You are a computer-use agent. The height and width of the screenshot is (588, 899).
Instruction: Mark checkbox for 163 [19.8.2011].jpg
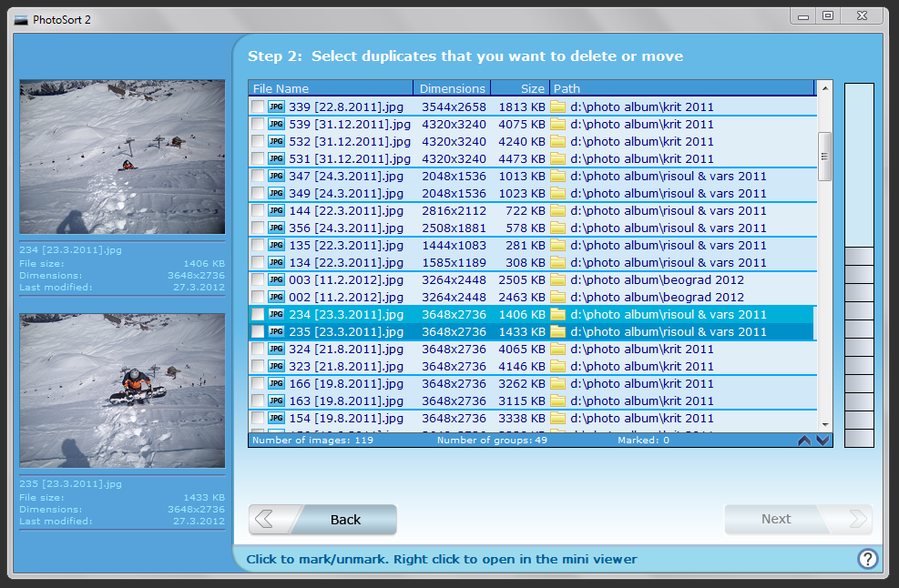pyautogui.click(x=258, y=400)
